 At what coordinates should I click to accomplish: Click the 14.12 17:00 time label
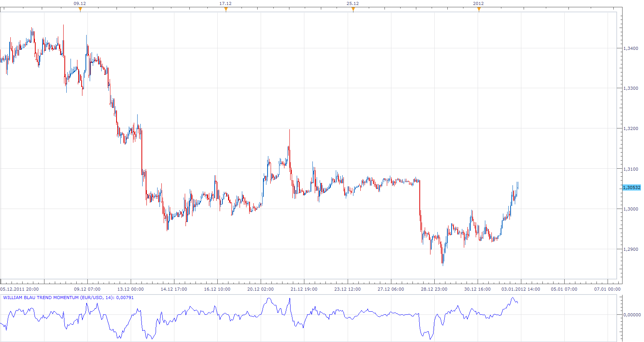tap(174, 289)
